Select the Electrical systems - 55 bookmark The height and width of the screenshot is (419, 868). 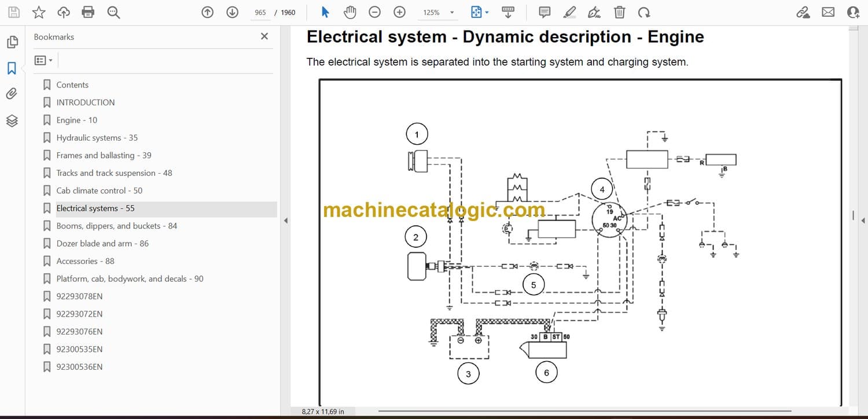click(95, 208)
